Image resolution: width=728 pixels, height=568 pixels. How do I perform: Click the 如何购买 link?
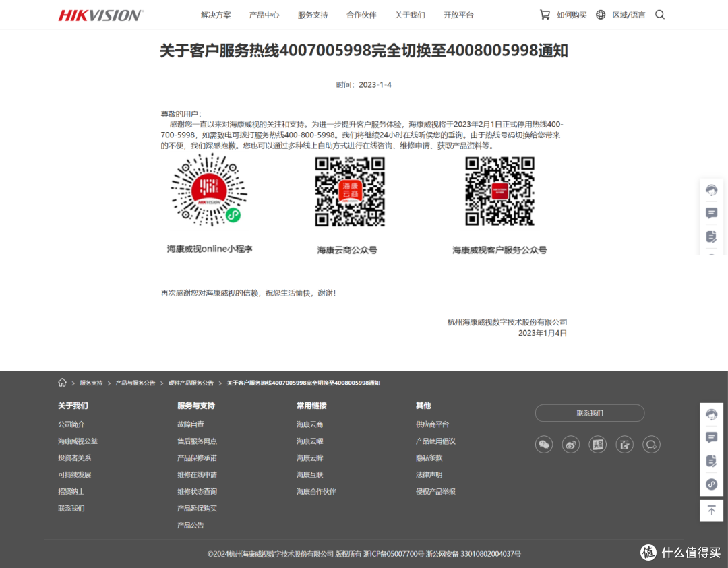click(572, 15)
